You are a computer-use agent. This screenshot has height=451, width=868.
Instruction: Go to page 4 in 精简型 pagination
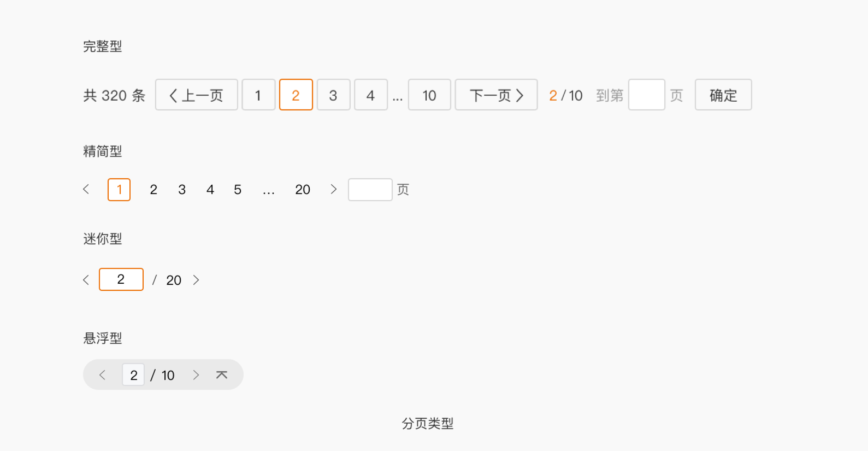click(210, 190)
